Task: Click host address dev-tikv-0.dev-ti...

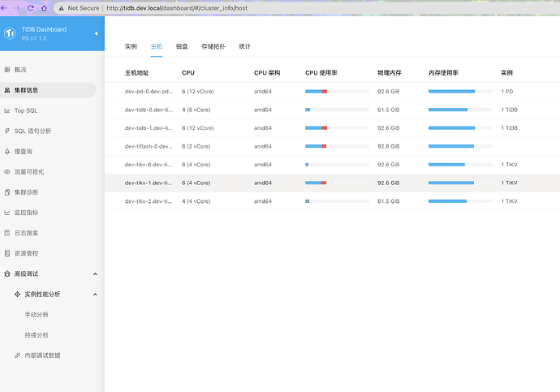Action: (x=149, y=165)
